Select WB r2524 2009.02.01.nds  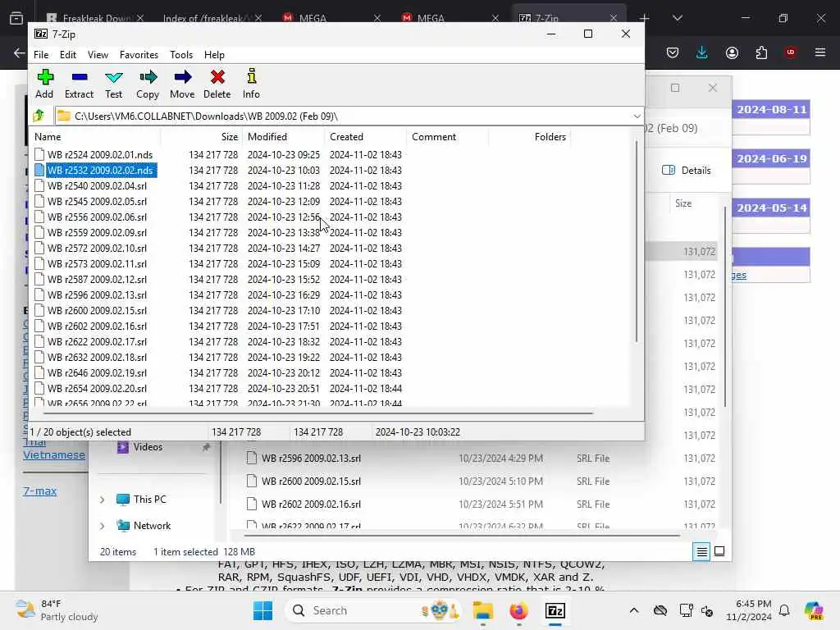(x=99, y=155)
